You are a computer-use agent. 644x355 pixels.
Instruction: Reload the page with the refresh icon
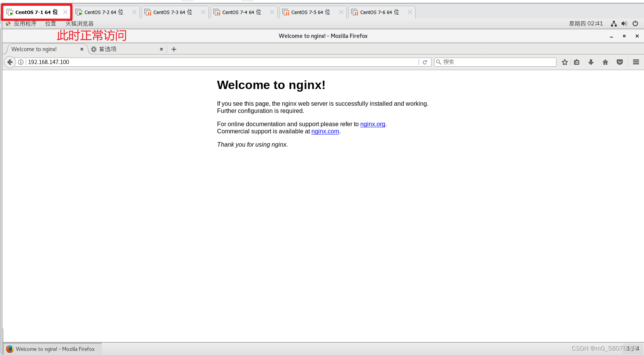pos(425,62)
